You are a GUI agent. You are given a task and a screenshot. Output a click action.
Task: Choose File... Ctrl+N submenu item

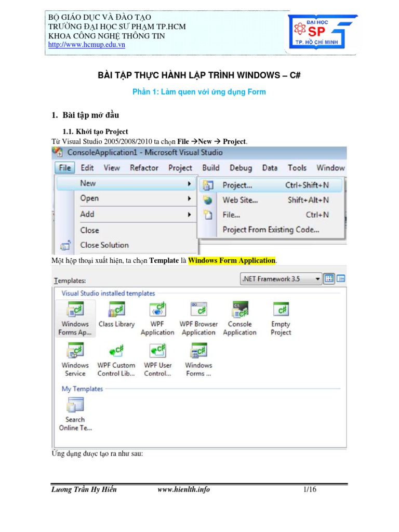point(271,215)
